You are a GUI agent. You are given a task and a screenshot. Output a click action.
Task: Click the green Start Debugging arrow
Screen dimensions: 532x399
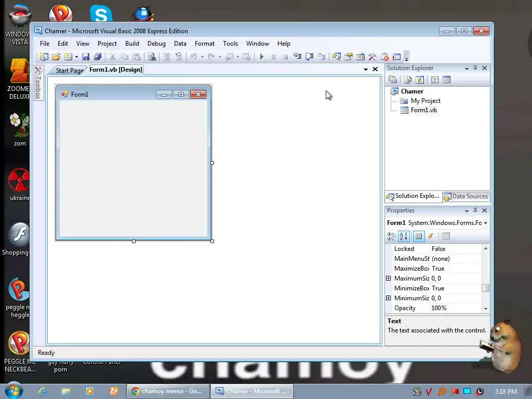pos(262,57)
